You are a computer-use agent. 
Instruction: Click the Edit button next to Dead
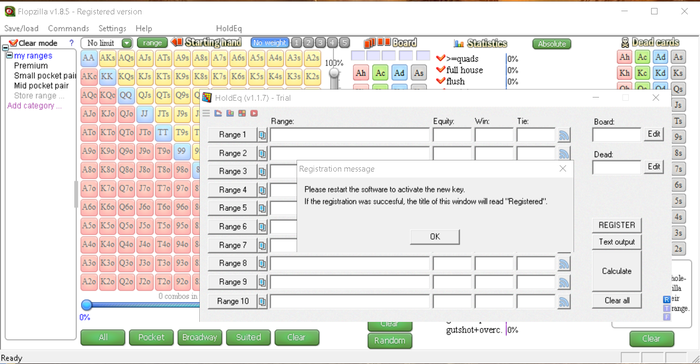pyautogui.click(x=654, y=167)
